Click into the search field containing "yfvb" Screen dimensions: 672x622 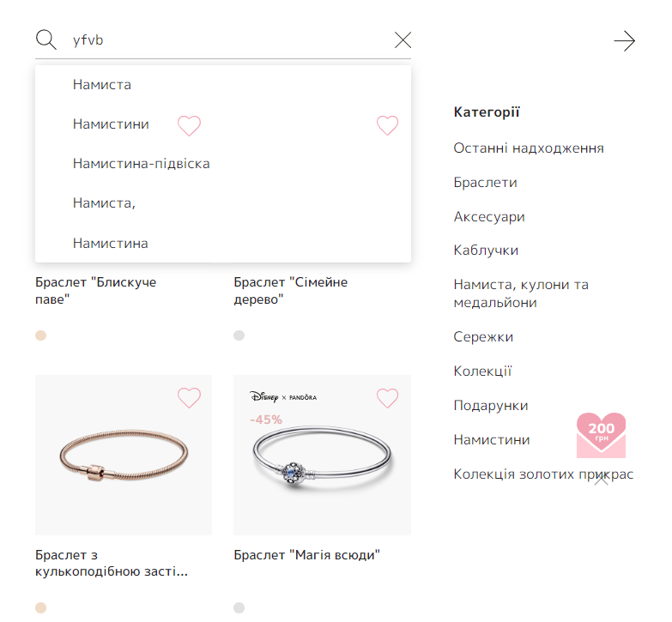[227, 40]
